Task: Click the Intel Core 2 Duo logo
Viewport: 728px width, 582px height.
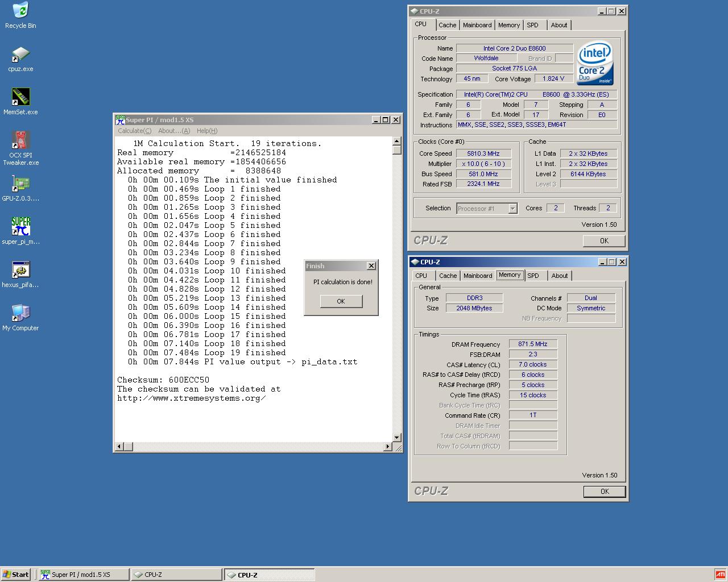Action: 595,63
